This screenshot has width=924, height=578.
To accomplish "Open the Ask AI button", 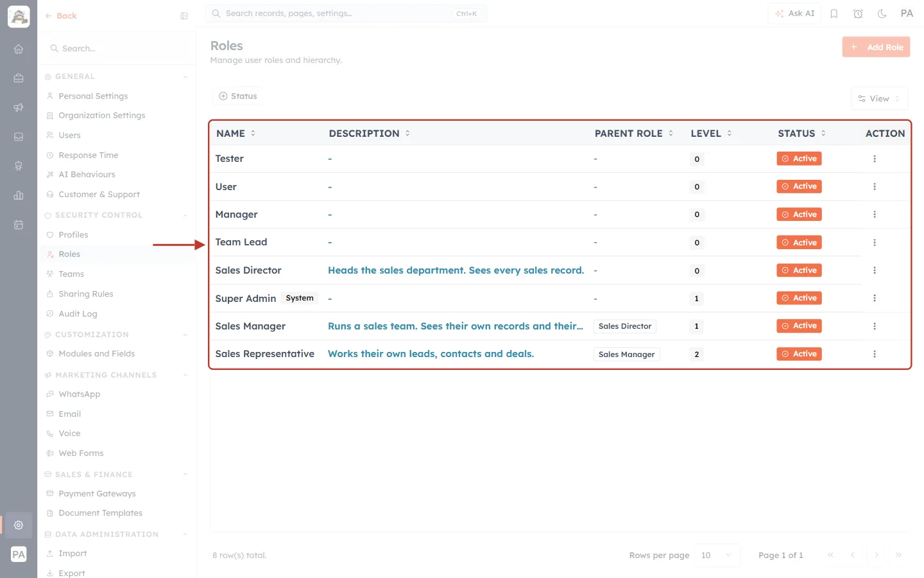I will point(794,13).
